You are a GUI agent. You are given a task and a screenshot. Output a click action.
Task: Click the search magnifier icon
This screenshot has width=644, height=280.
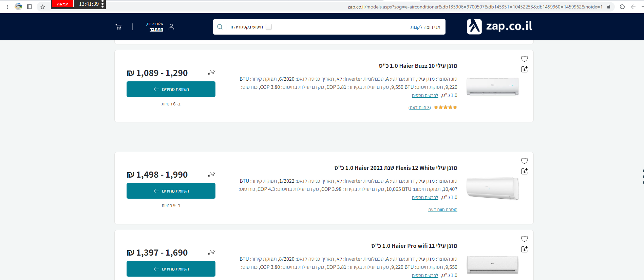[220, 27]
